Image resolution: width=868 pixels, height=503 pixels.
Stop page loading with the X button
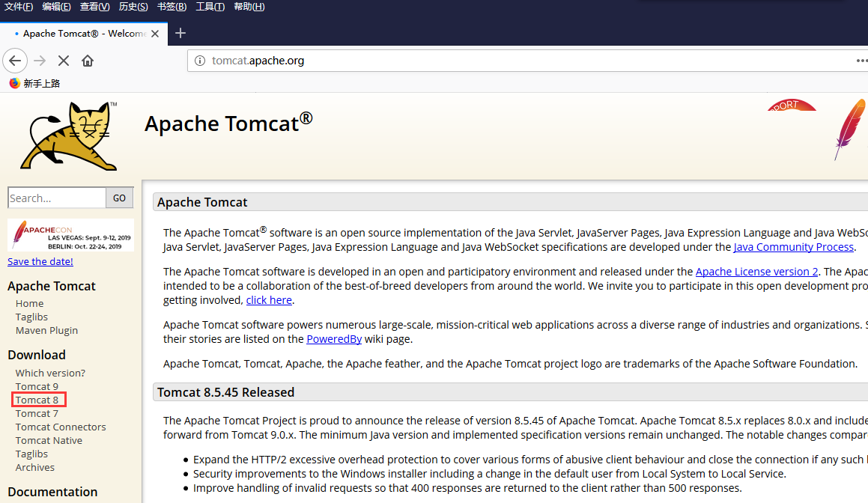point(64,61)
